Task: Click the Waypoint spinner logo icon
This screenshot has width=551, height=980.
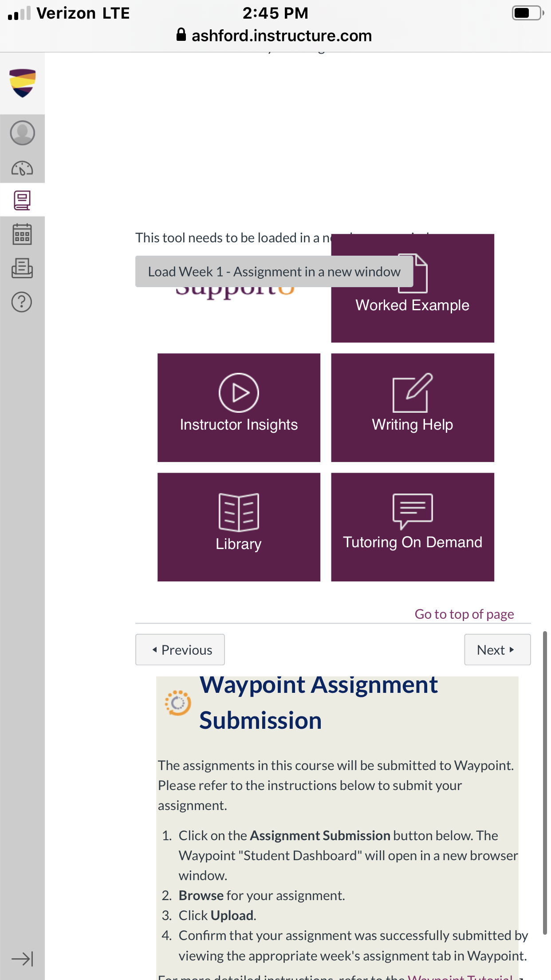Action: click(x=177, y=703)
